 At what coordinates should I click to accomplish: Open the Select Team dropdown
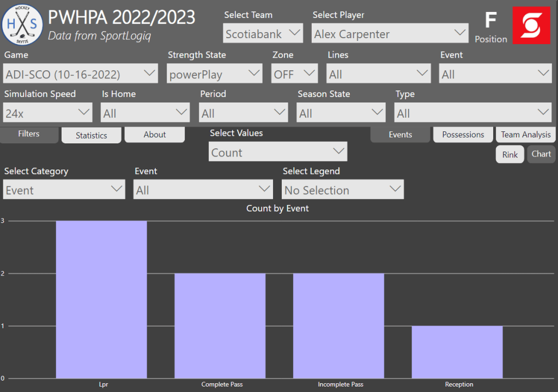point(263,34)
